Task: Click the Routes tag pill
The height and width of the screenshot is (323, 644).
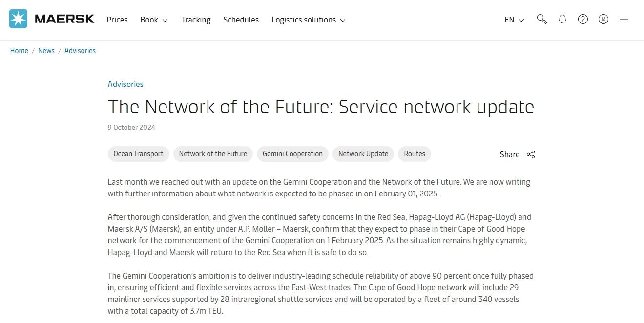Action: [415, 154]
